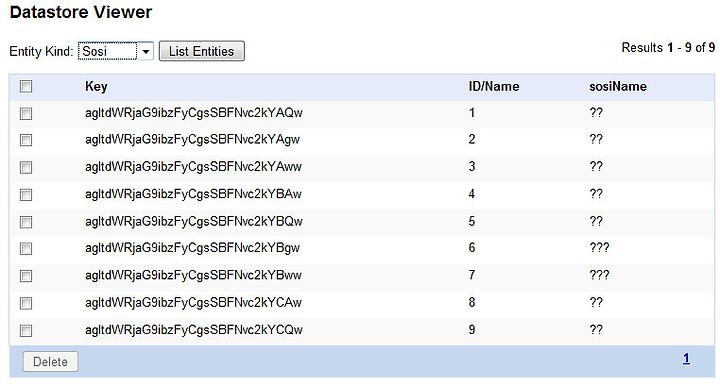Go to results page 1 link
This screenshot has height=386, width=720.
(x=686, y=358)
